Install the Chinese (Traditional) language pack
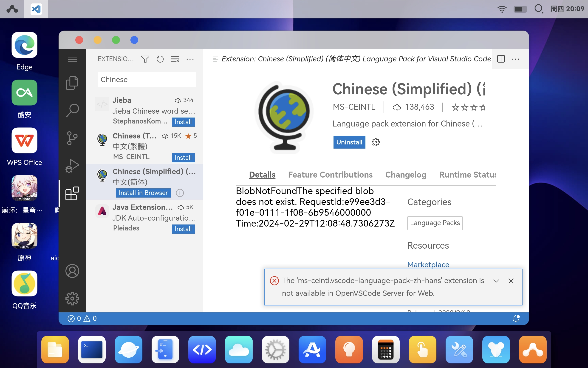This screenshot has height=368, width=588. [x=183, y=158]
